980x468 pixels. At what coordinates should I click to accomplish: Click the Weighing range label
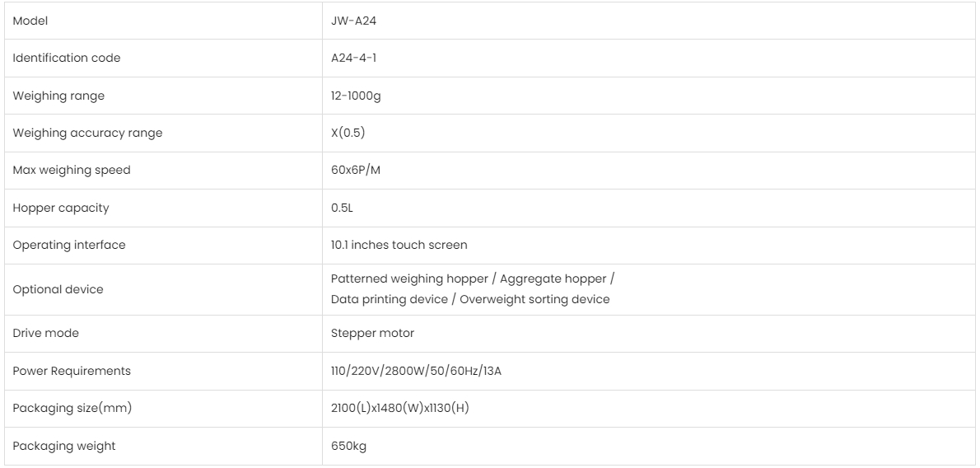(x=47, y=96)
